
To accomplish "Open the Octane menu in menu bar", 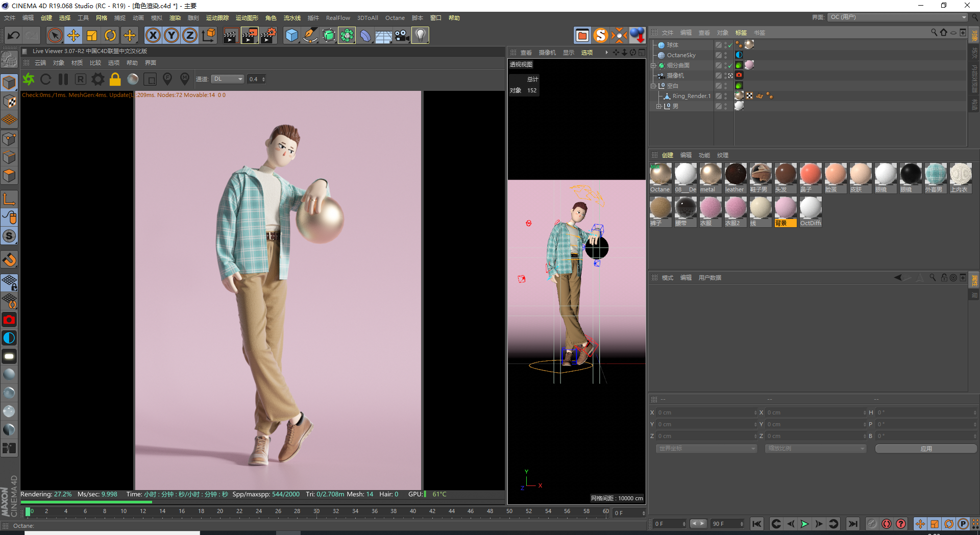I will tap(395, 18).
